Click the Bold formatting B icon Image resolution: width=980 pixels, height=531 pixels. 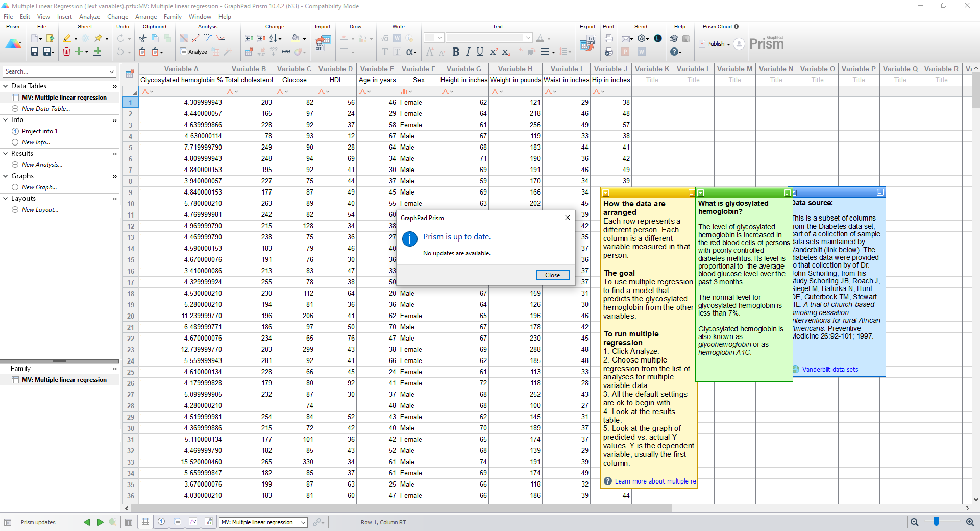point(456,52)
